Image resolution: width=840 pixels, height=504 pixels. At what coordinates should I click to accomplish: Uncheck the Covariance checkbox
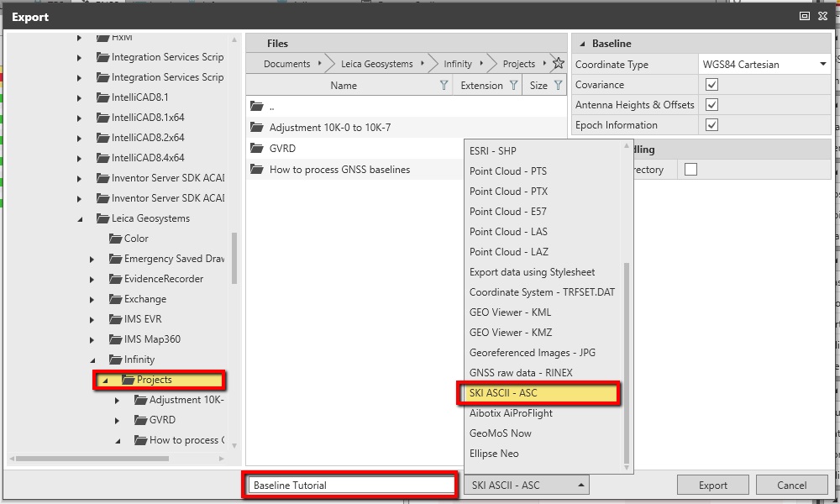click(x=711, y=85)
